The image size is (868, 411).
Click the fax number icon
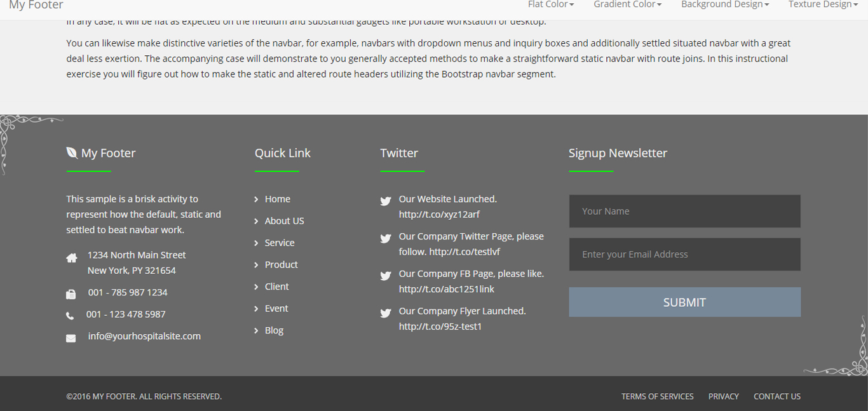(x=71, y=293)
